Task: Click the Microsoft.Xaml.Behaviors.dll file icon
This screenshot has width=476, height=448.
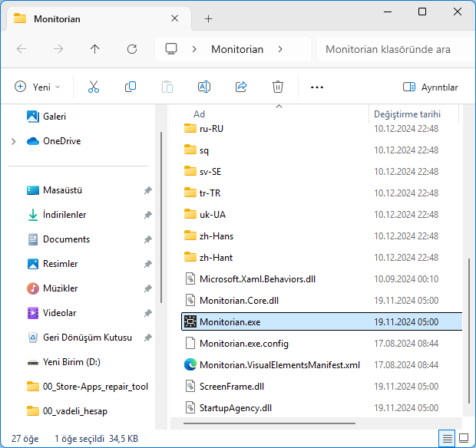Action: pos(190,278)
